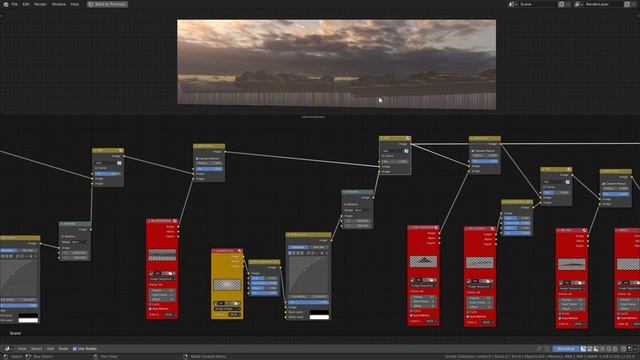Image resolution: width=640 pixels, height=360 pixels.
Task: Open the Node menu in node editor header
Action: (x=63, y=349)
